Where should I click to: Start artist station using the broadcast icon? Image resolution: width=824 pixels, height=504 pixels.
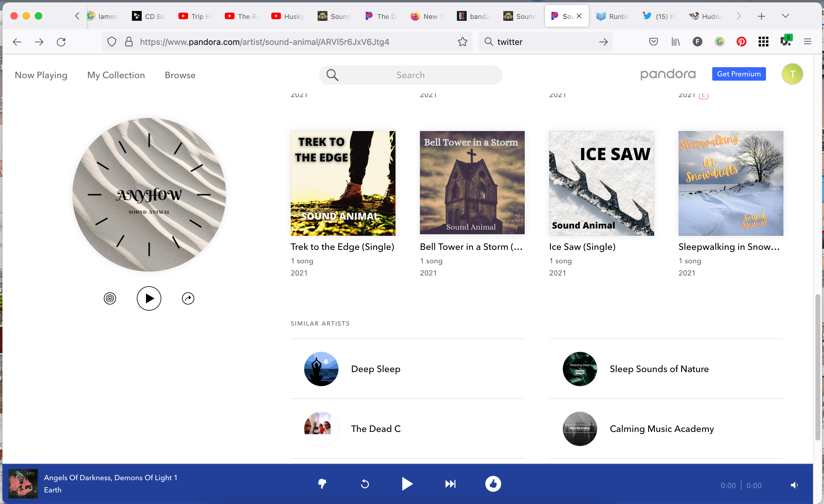tap(110, 298)
